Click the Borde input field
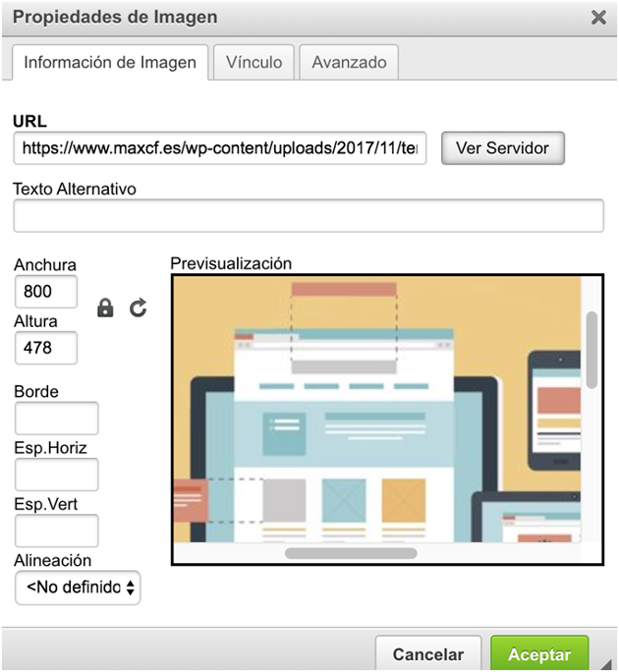619x672 pixels. (57, 419)
